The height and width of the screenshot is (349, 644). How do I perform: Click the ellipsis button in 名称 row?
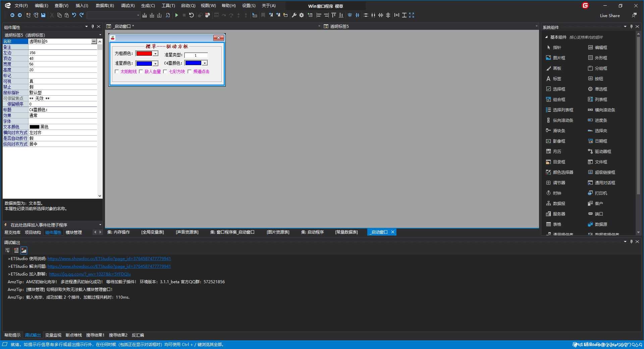click(x=94, y=41)
